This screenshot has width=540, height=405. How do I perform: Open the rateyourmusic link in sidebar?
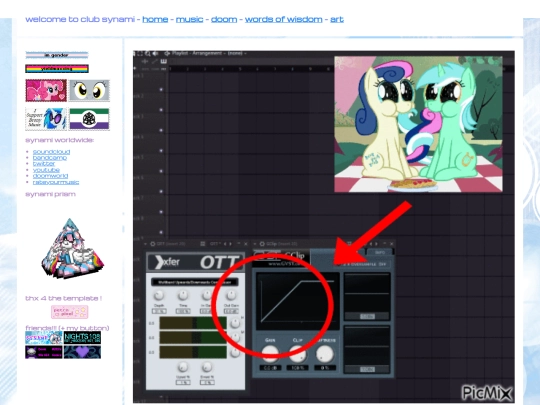pos(56,182)
